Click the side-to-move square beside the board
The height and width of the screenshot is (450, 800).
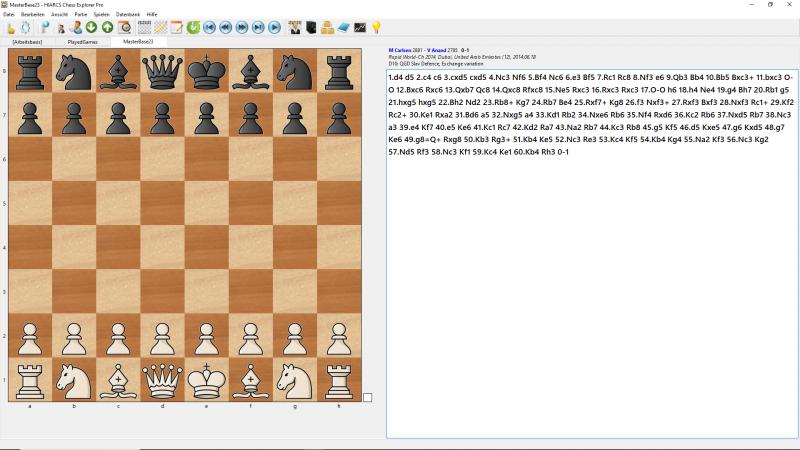pyautogui.click(x=367, y=397)
